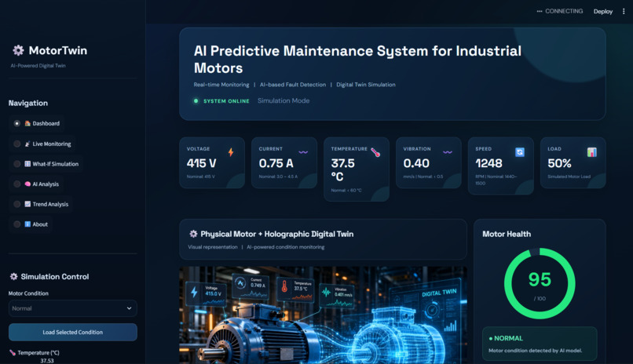Image resolution: width=633 pixels, height=364 pixels.
Task: Click the NORMAL motor condition status box
Action: click(540, 344)
